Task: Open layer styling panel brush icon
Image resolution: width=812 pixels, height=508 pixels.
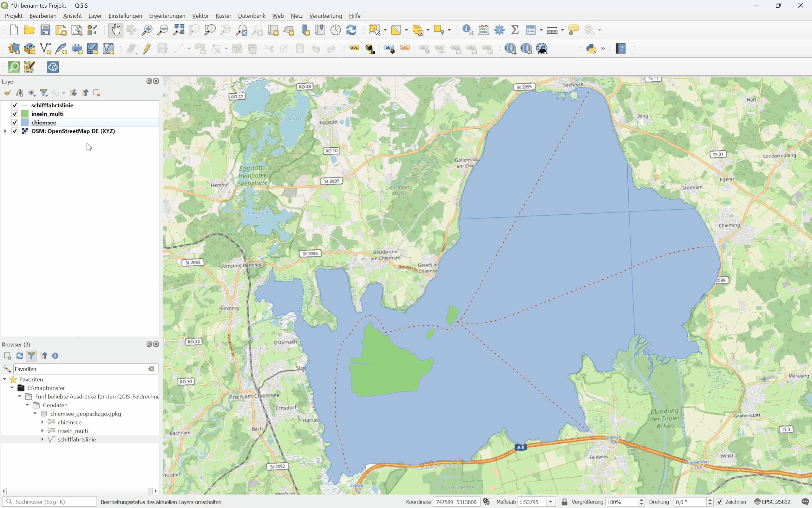Action: [7, 93]
